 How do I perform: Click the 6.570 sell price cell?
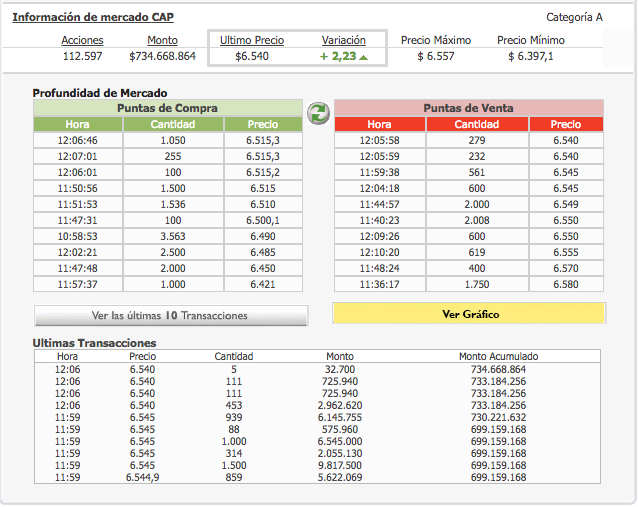(x=566, y=269)
